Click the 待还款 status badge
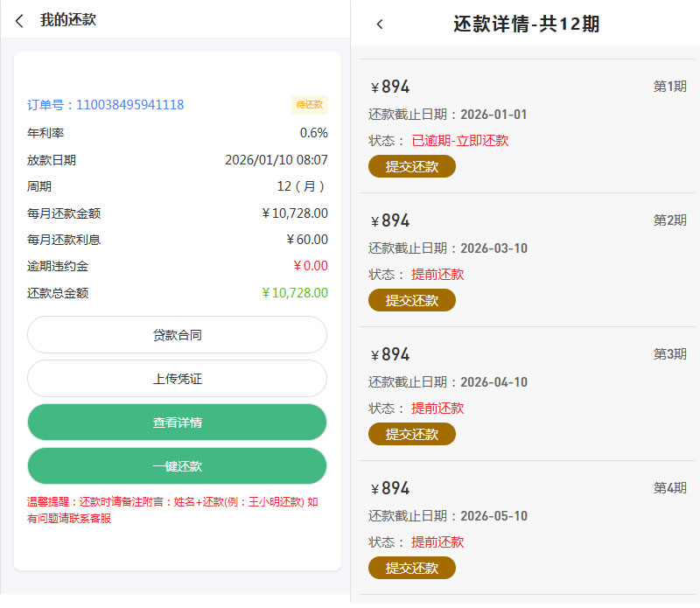This screenshot has width=700, height=608. coord(309,105)
